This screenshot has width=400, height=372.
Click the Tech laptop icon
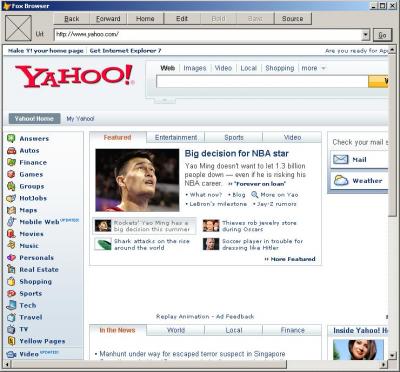(11, 305)
